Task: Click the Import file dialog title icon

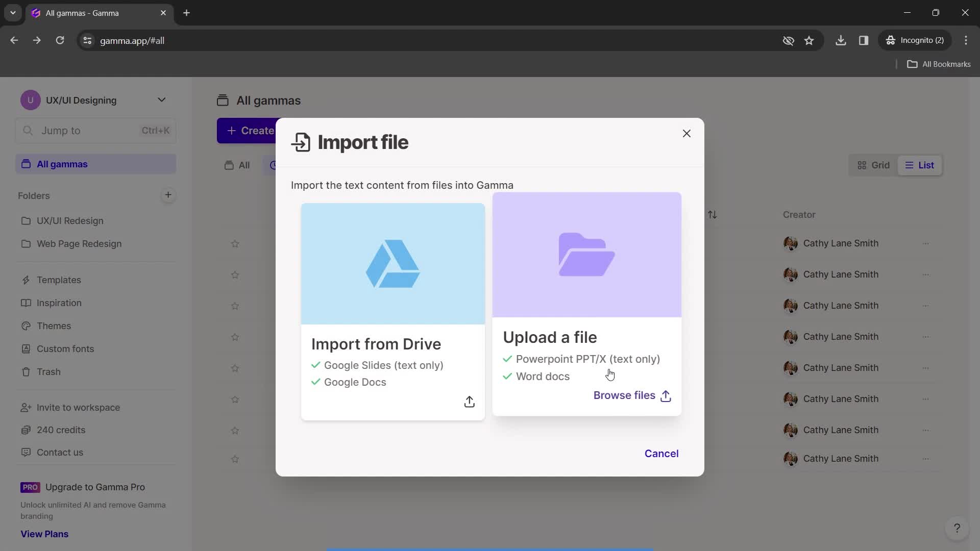Action: 301,142
